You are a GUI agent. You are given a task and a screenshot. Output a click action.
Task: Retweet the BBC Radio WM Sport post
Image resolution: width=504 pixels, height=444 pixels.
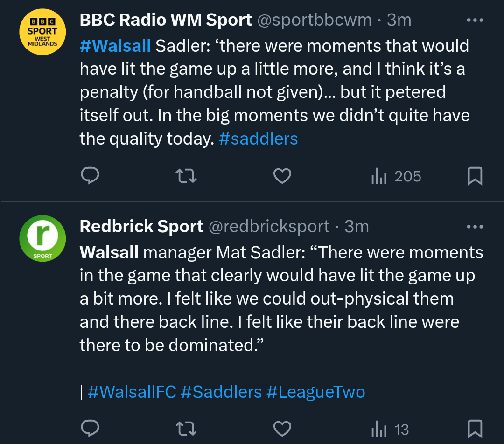click(x=186, y=176)
